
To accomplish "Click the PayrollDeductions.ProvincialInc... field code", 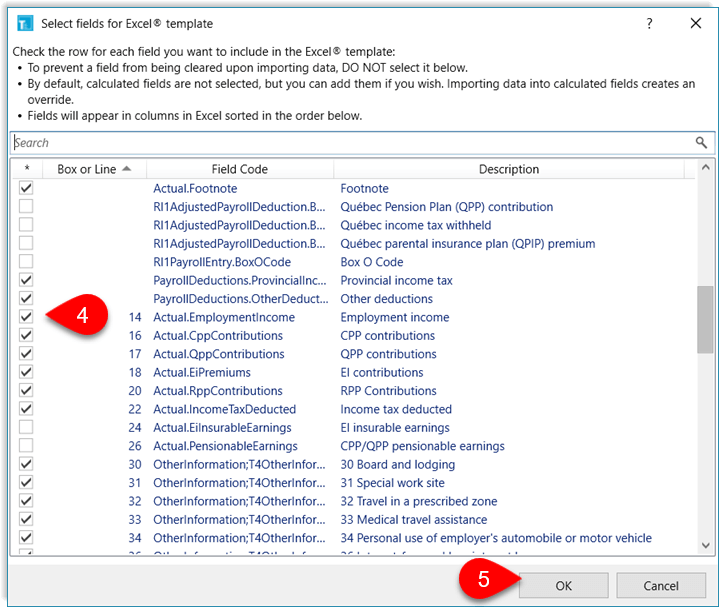I will 240,280.
